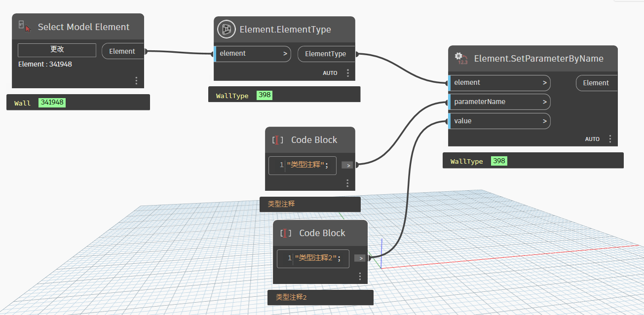Click the AUTO lacing label on Element.SetParameterByName

(x=592, y=139)
